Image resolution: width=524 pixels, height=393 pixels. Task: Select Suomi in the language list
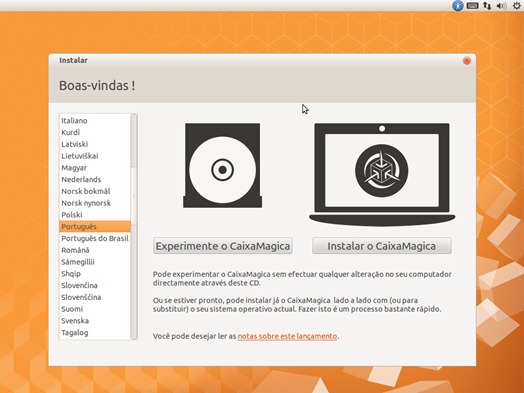click(x=95, y=309)
